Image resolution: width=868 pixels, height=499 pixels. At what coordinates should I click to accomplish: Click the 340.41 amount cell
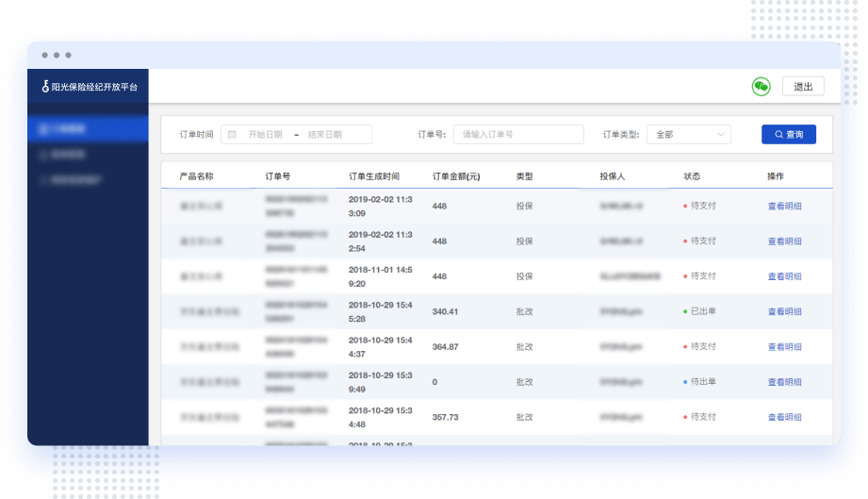point(445,312)
